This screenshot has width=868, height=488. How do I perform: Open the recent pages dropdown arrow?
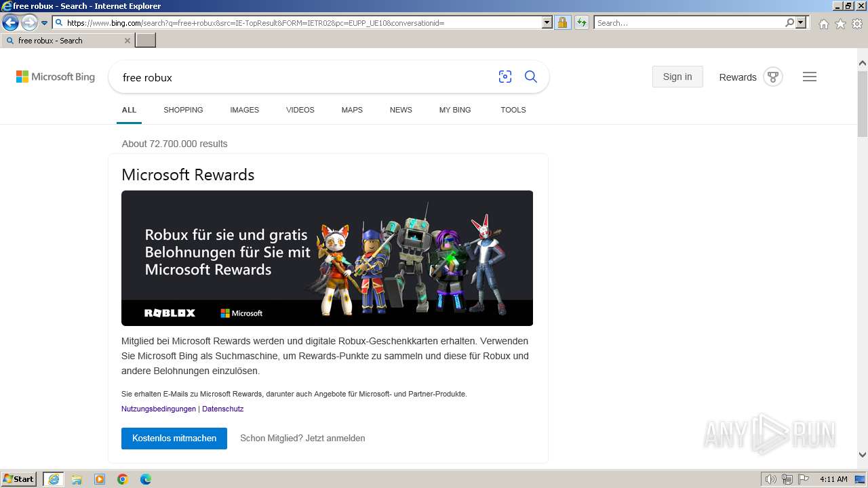(x=44, y=23)
